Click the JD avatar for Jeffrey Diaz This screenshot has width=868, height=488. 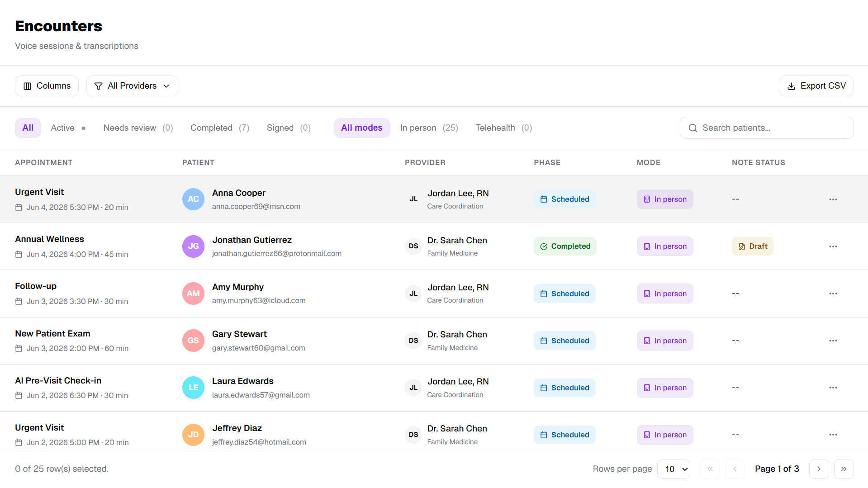(193, 435)
